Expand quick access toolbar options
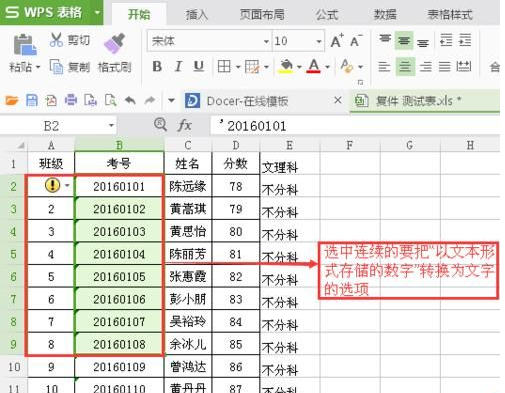505x393 pixels. click(x=171, y=100)
